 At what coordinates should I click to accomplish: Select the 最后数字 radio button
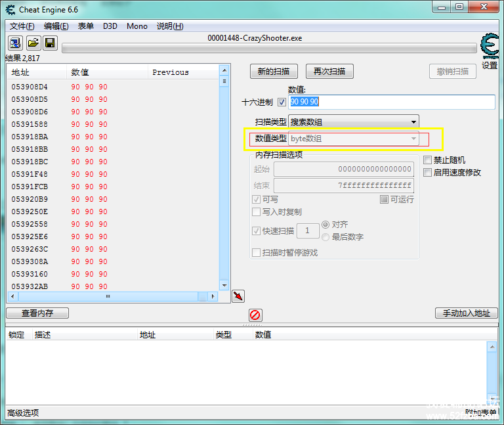(325, 237)
